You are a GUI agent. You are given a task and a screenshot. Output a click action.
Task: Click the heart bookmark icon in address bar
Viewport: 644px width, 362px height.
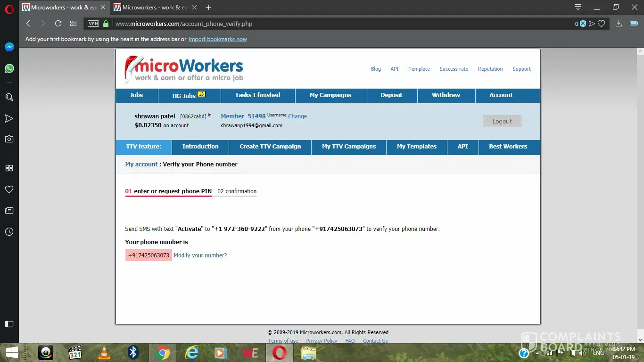click(602, 24)
